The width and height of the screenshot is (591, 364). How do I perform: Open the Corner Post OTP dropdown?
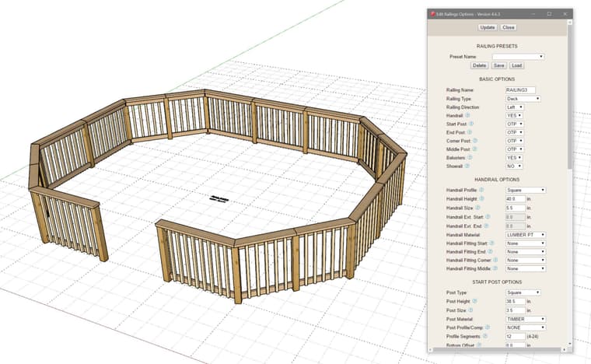click(515, 141)
